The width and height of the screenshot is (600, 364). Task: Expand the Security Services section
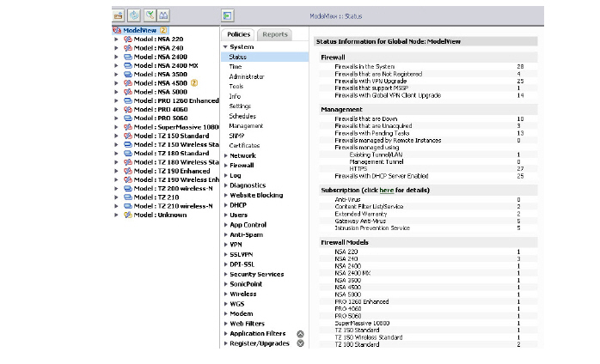click(x=226, y=274)
